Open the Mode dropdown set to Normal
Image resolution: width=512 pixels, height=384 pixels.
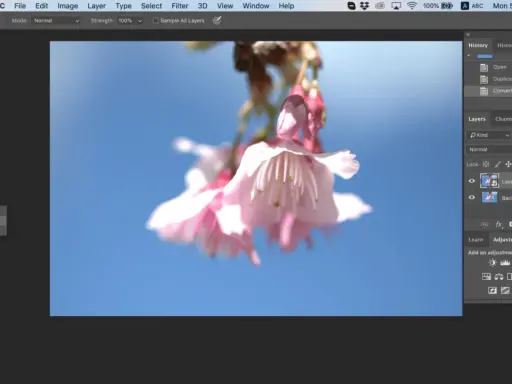pyautogui.click(x=56, y=21)
